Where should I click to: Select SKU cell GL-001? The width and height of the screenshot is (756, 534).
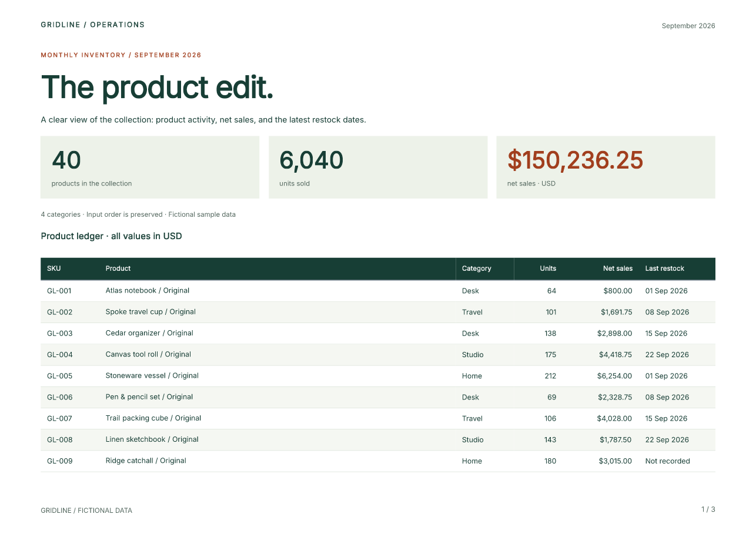click(59, 291)
